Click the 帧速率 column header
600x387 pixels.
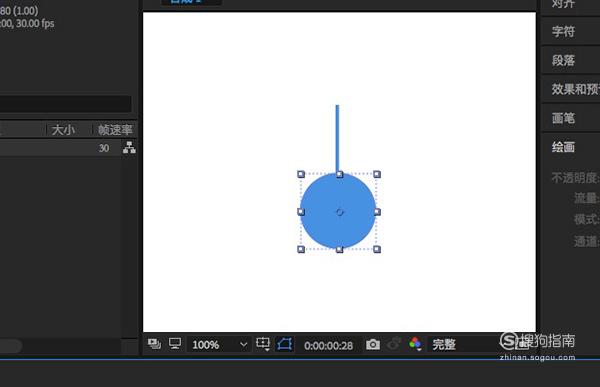click(x=115, y=130)
